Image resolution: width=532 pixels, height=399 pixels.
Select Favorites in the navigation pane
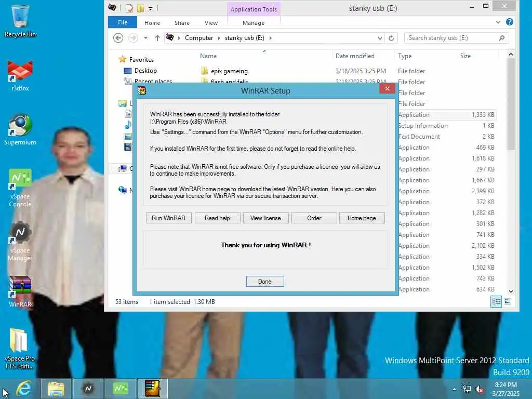click(141, 60)
